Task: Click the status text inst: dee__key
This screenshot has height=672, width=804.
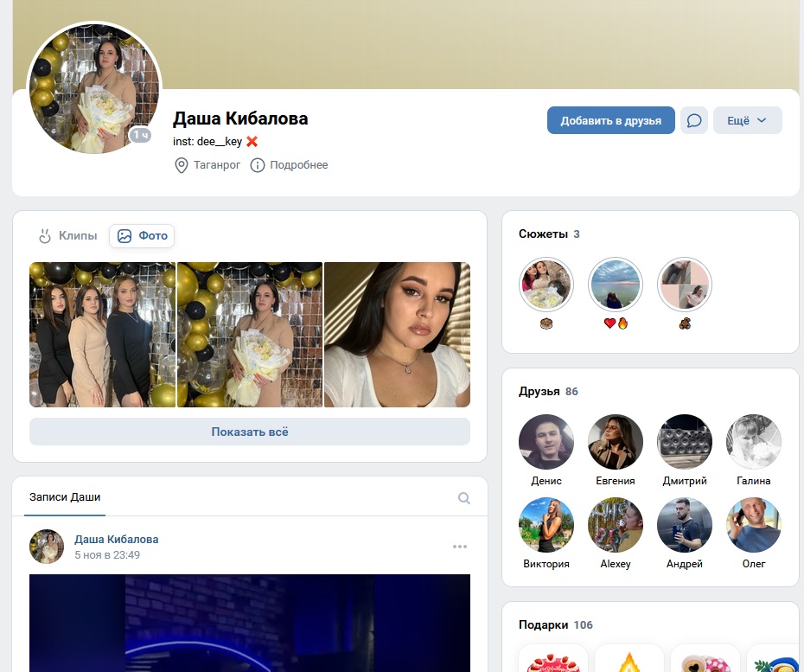Action: pos(207,142)
